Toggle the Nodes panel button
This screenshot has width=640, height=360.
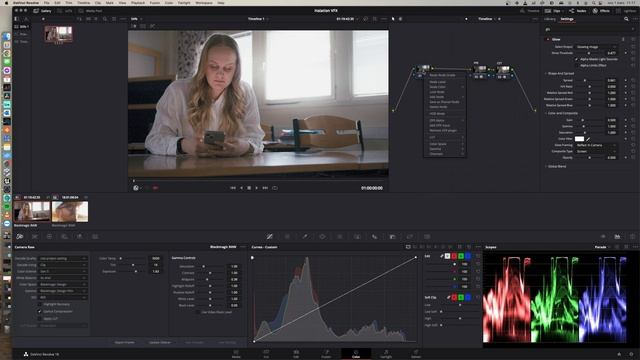[578, 11]
